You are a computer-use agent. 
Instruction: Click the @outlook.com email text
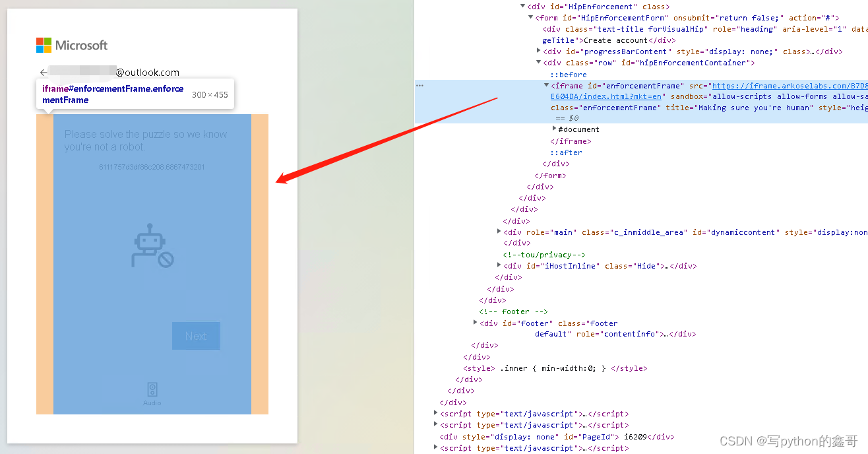tap(148, 73)
